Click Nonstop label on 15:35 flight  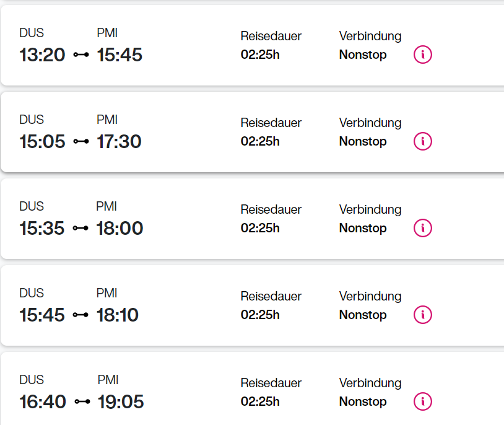click(x=363, y=228)
